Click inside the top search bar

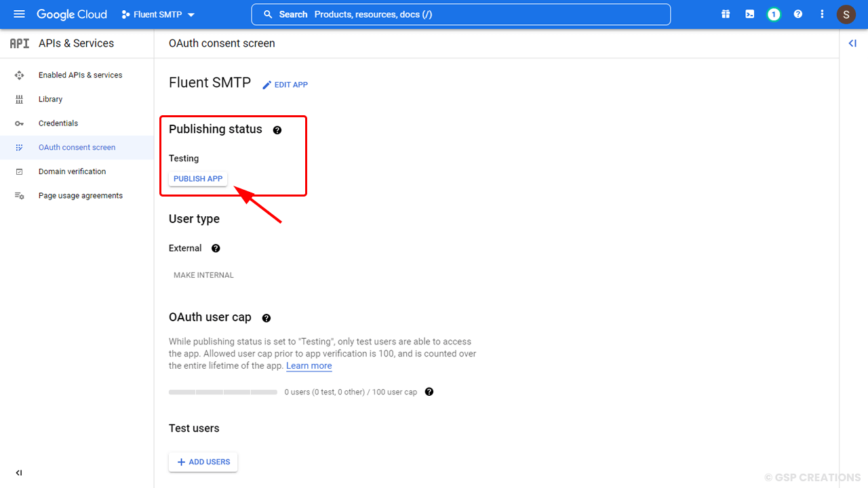(461, 14)
